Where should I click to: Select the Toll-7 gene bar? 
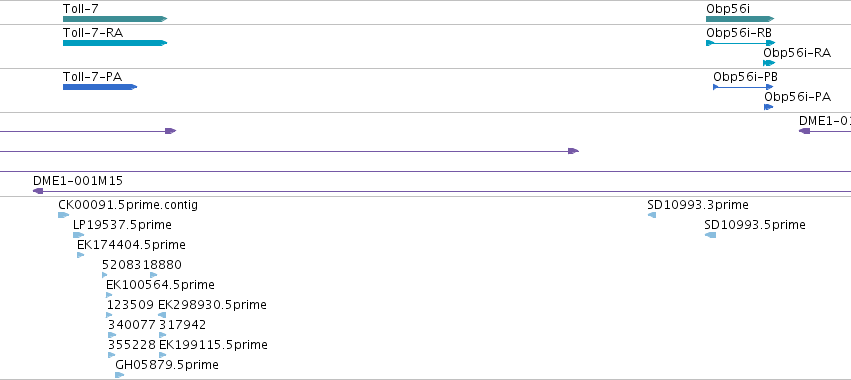click(x=115, y=19)
